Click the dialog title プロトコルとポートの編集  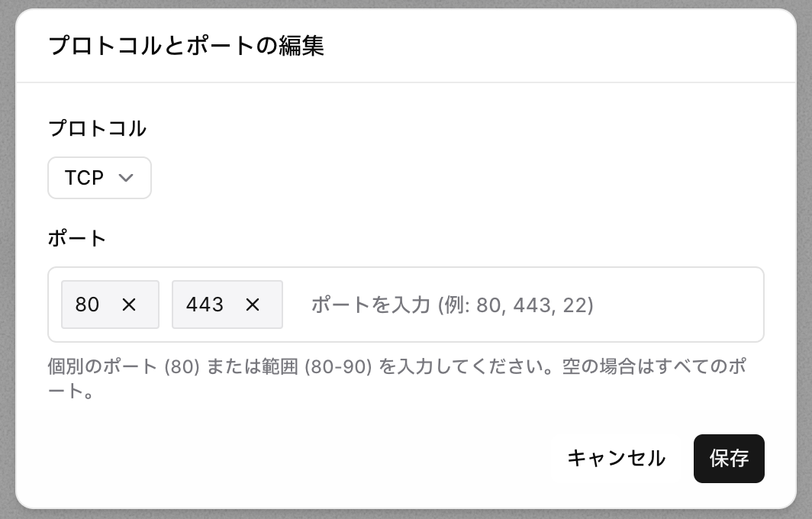point(186,46)
